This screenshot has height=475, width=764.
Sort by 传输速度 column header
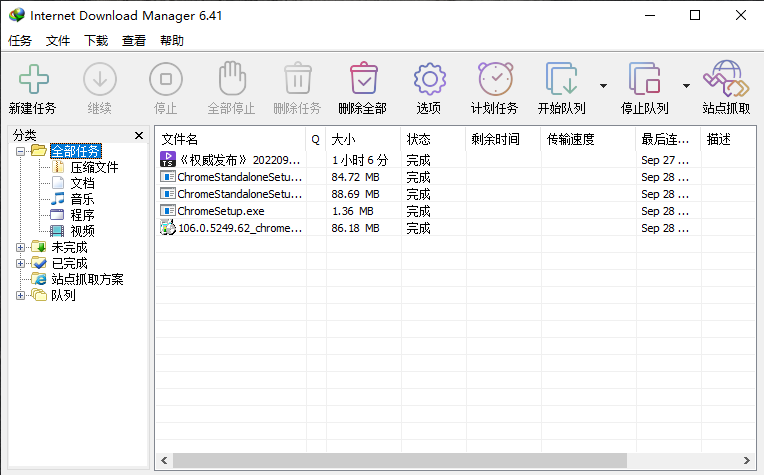point(588,139)
